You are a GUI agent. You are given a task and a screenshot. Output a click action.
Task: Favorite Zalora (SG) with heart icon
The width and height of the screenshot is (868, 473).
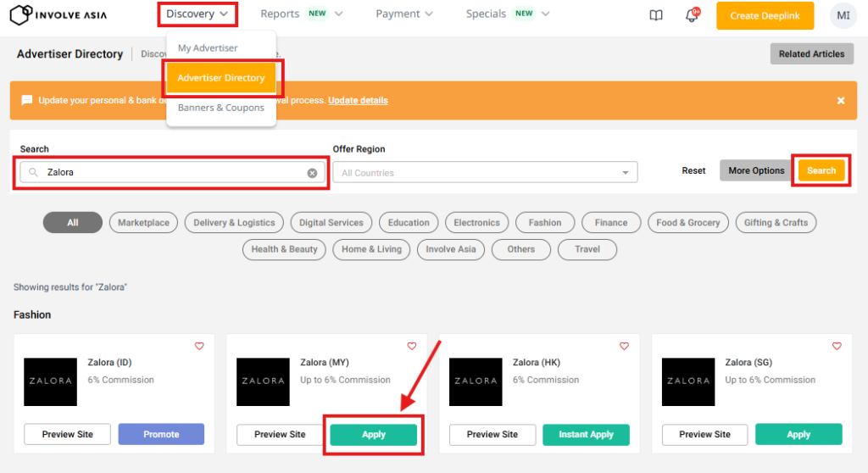(837, 346)
